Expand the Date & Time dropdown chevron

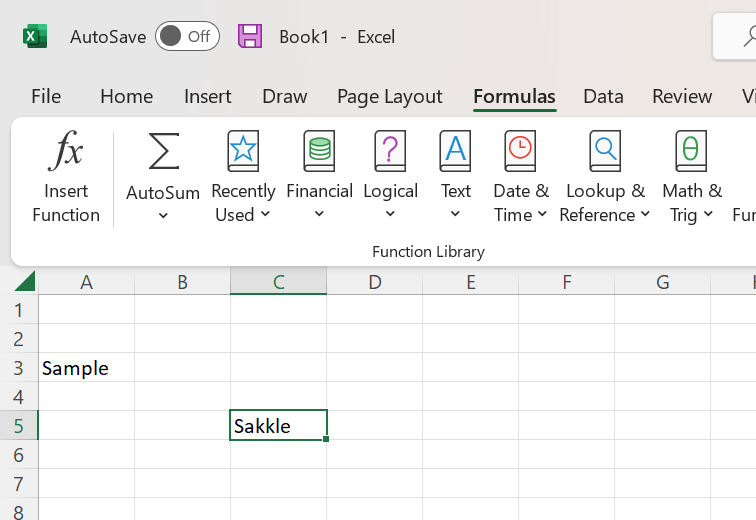pyautogui.click(x=542, y=213)
